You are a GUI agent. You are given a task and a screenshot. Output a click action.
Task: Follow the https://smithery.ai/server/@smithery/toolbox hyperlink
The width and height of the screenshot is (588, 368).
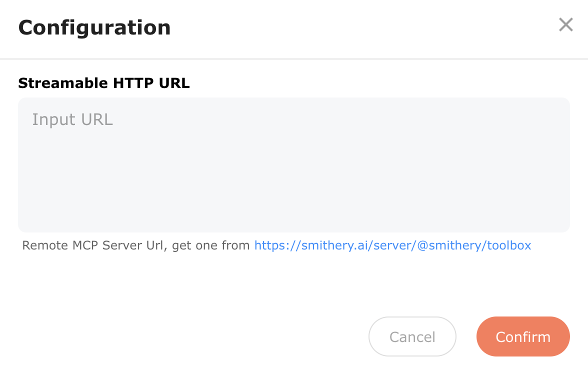coord(392,245)
